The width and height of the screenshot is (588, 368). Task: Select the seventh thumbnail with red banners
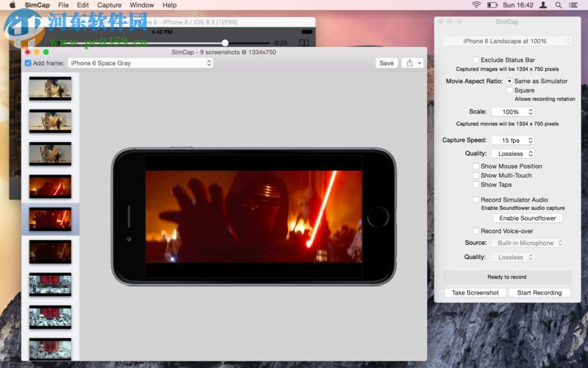tap(50, 285)
